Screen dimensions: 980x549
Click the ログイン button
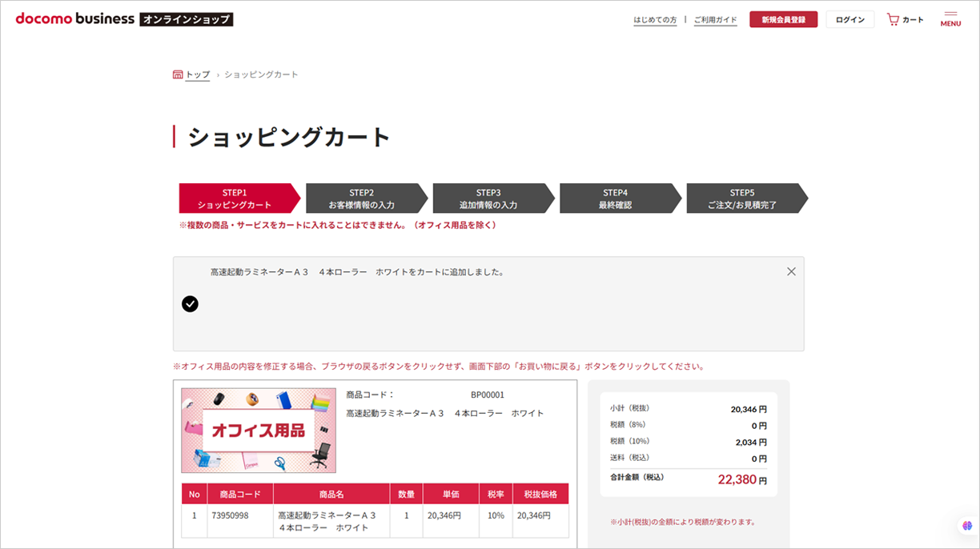[849, 20]
